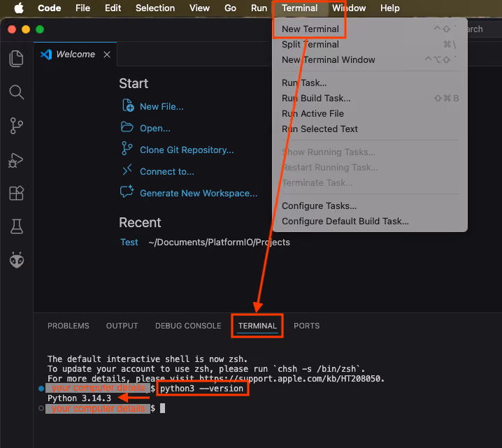
Task: Open the recent Test project
Action: point(129,243)
